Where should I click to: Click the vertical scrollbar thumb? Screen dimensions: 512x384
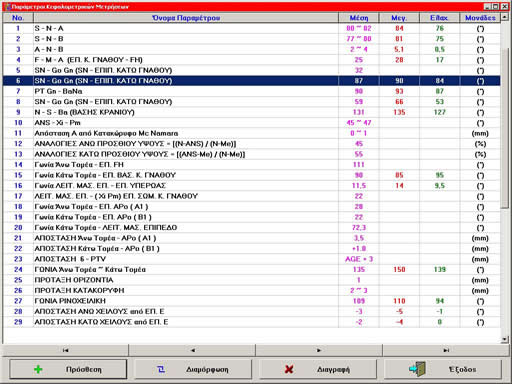(x=505, y=128)
